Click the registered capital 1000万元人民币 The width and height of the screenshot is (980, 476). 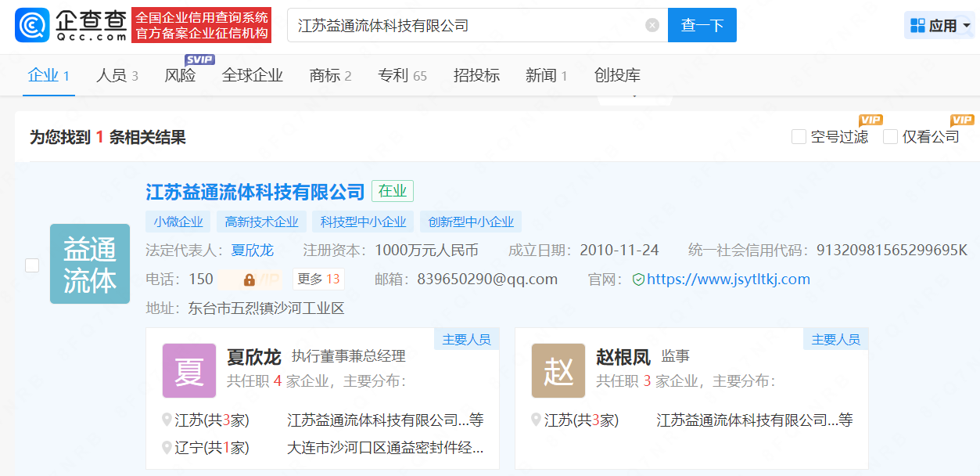click(426, 251)
